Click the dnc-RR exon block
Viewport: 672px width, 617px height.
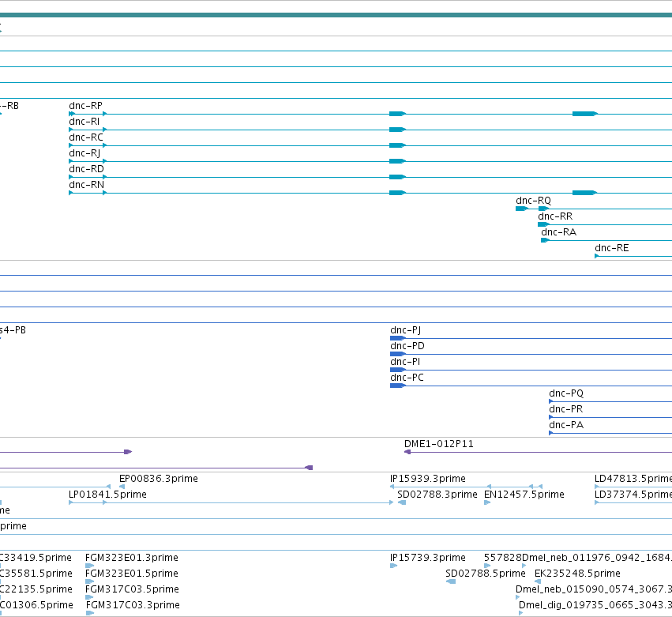click(x=543, y=224)
